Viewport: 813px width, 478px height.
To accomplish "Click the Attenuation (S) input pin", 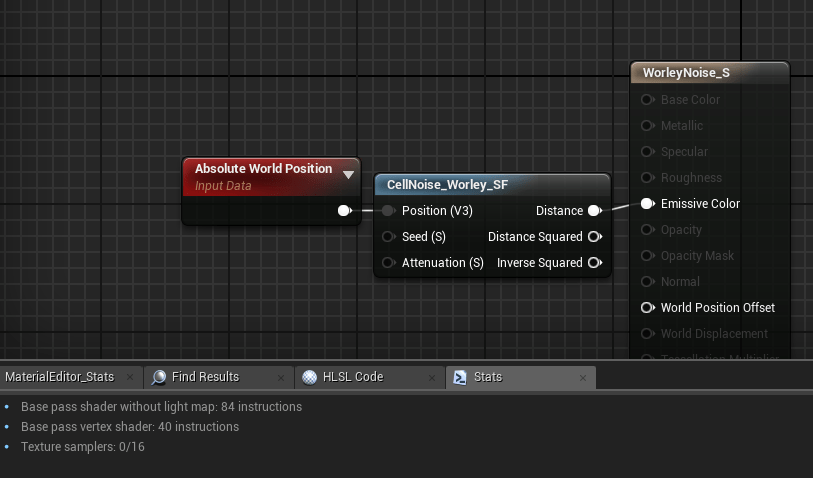I will 388,263.
